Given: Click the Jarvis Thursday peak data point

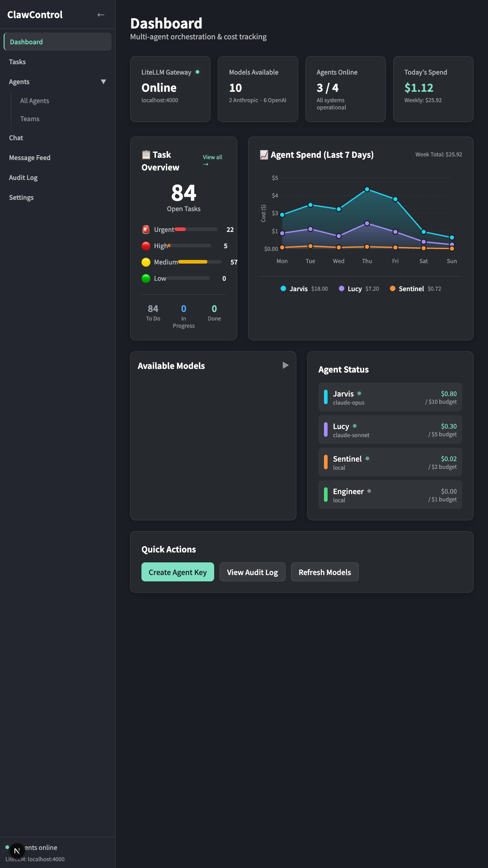Looking at the screenshot, I should coord(367,189).
